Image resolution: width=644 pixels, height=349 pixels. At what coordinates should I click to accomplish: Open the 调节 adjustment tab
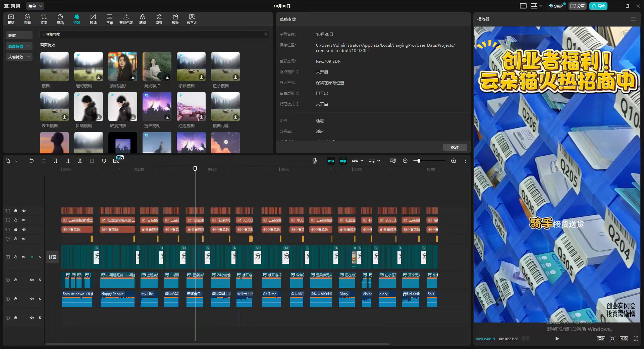click(159, 19)
